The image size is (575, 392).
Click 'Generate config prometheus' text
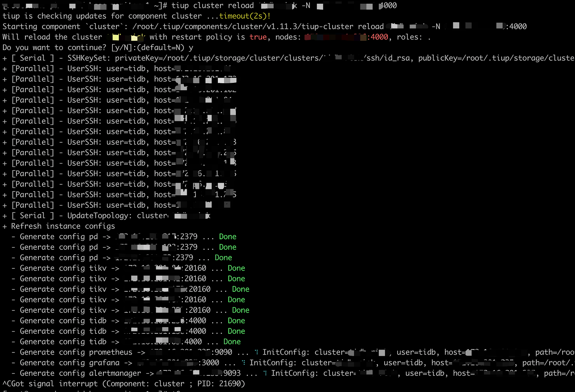click(76, 352)
